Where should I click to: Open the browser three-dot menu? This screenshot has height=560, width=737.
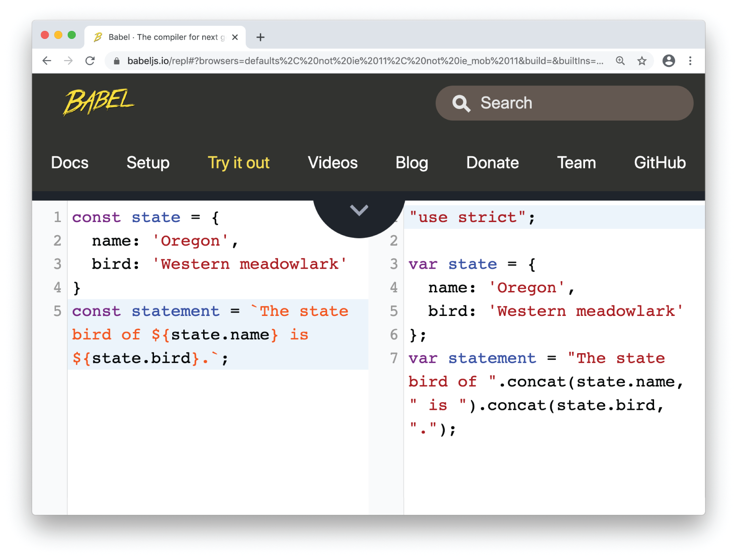(690, 60)
